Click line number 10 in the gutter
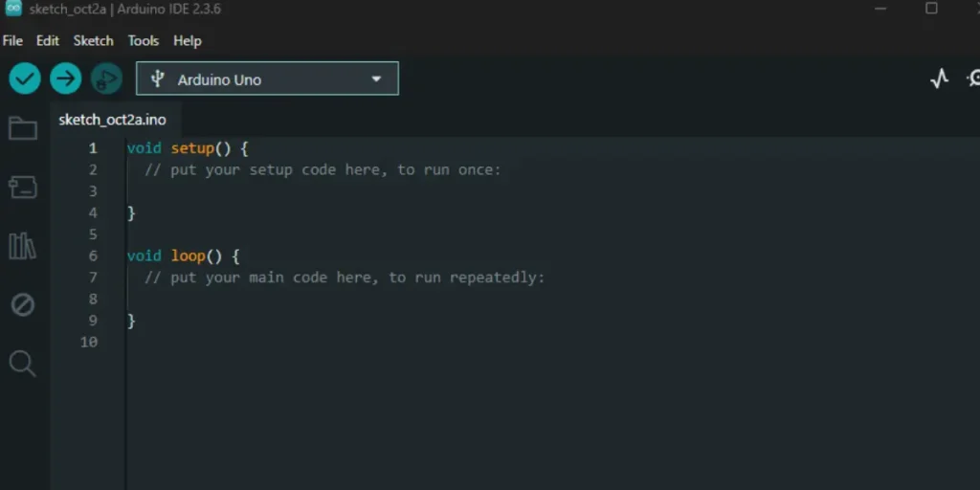This screenshot has height=490, width=980. point(89,342)
